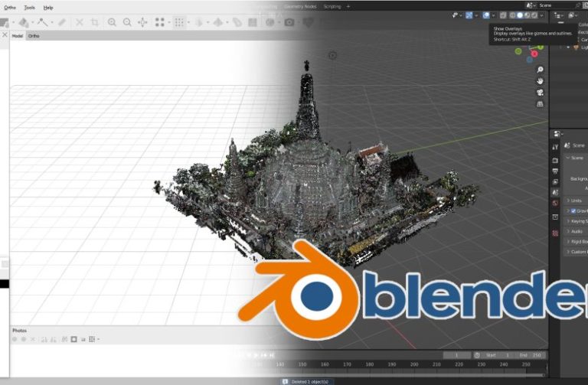Open the Help menu

(x=48, y=7)
